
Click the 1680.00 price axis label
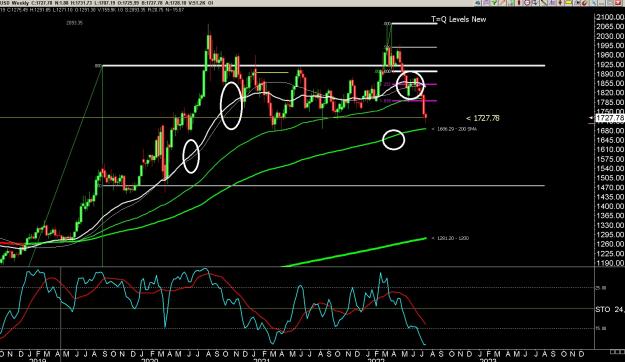610,130
